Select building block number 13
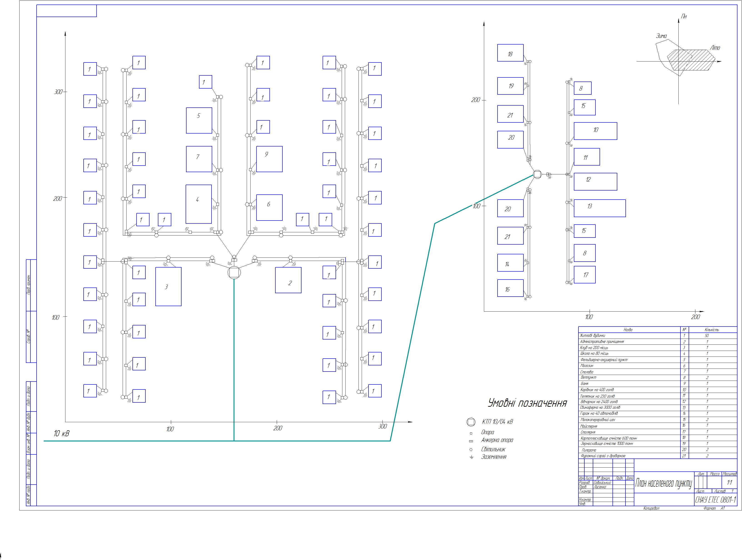Viewport: 742px width, 560px height. pyautogui.click(x=599, y=208)
